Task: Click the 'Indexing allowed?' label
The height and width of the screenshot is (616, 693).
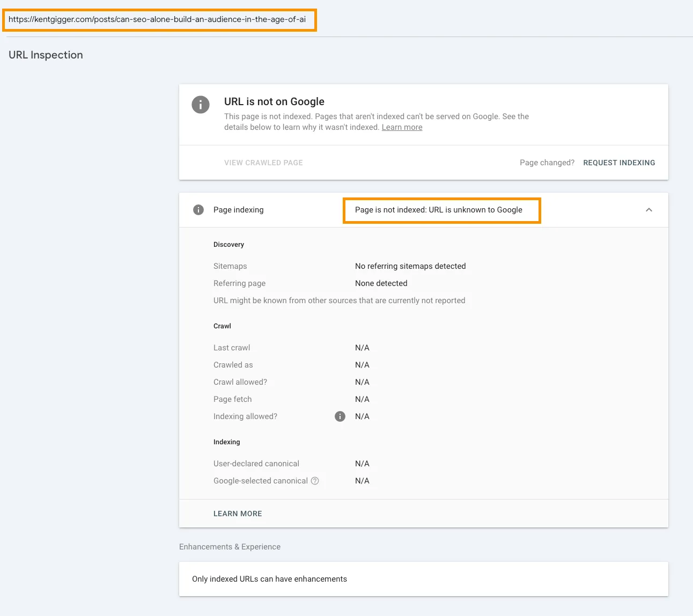Action: coord(245,416)
